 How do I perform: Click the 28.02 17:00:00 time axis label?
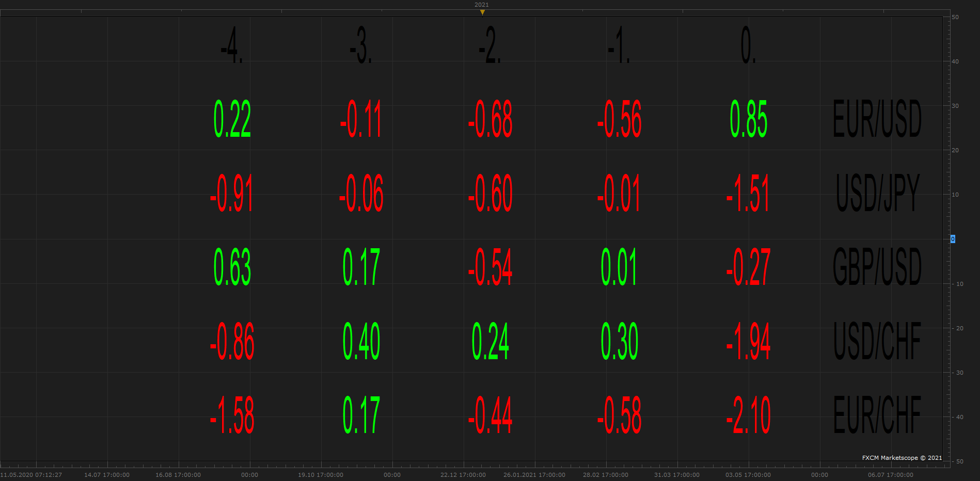pos(606,475)
